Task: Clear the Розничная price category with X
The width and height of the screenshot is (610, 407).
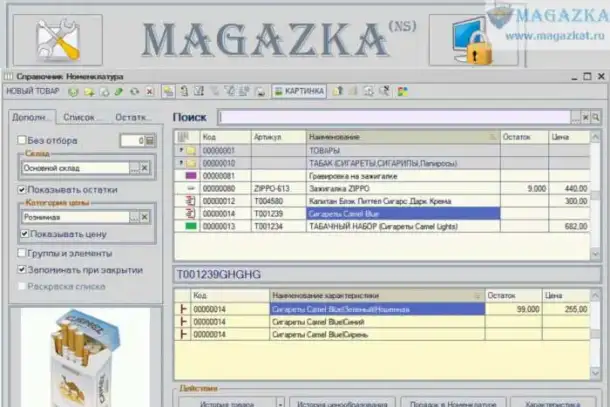Action: coord(144,217)
